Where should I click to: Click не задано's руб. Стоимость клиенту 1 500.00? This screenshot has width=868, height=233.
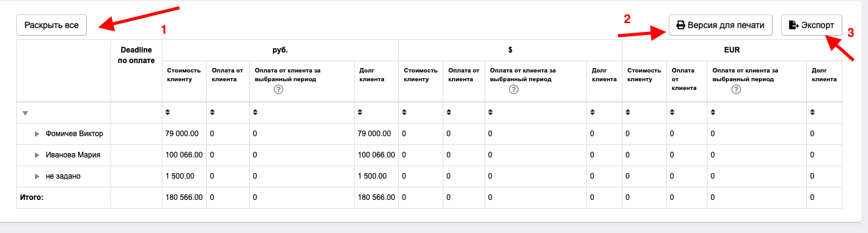pos(180,176)
